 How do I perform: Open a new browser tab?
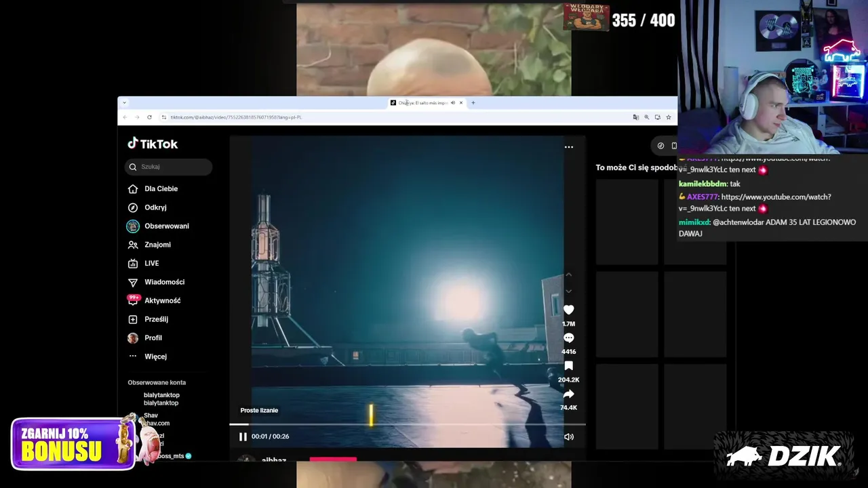point(473,103)
